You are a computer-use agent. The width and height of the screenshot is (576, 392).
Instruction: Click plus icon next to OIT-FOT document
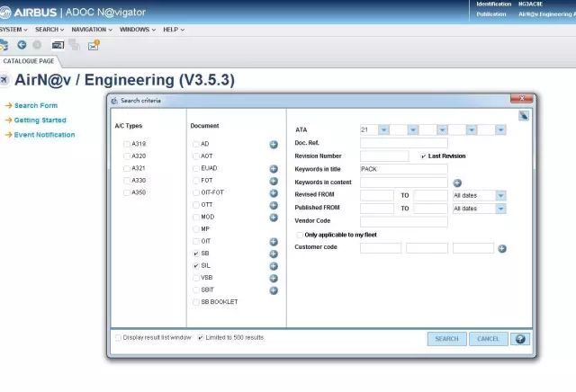point(274,193)
